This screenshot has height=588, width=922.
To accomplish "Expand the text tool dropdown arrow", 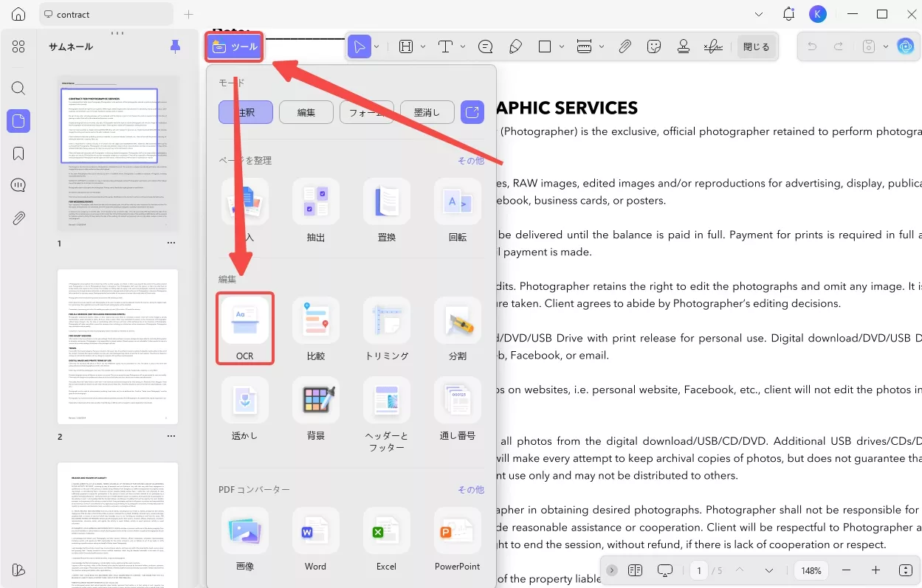I will coord(463,46).
